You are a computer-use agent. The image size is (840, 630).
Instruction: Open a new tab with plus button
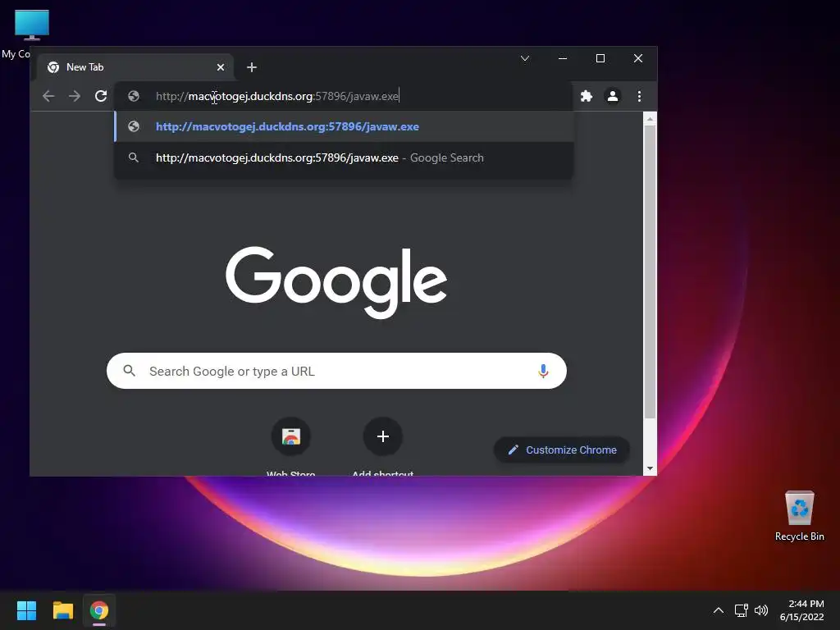click(252, 67)
